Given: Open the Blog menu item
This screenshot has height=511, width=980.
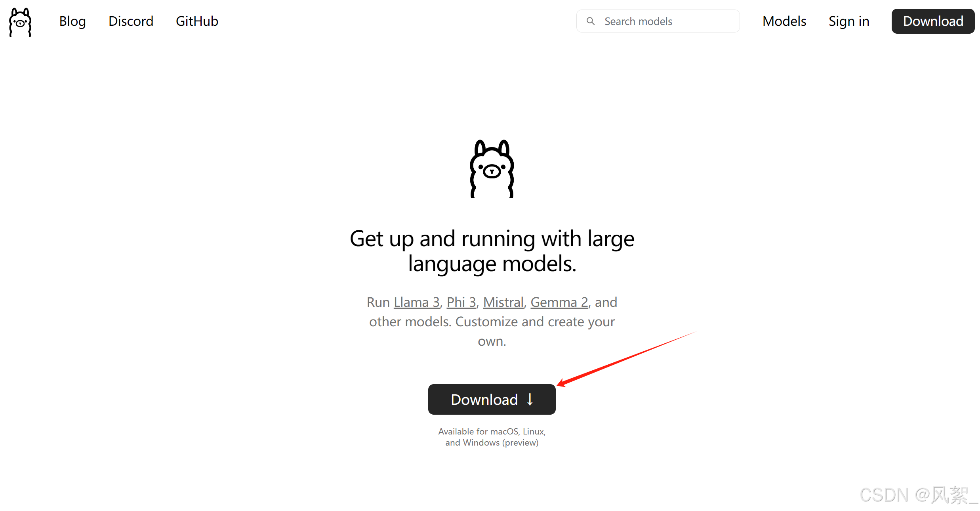Looking at the screenshot, I should pos(72,21).
